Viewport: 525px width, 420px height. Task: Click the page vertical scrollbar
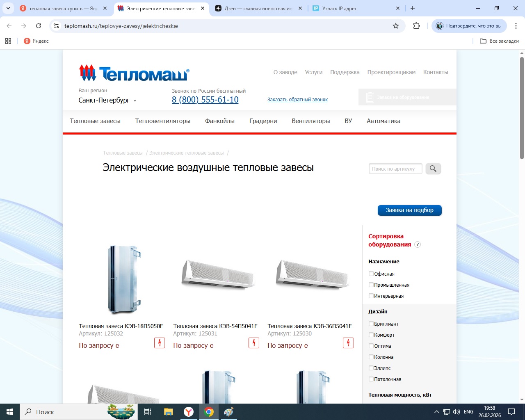click(x=522, y=108)
